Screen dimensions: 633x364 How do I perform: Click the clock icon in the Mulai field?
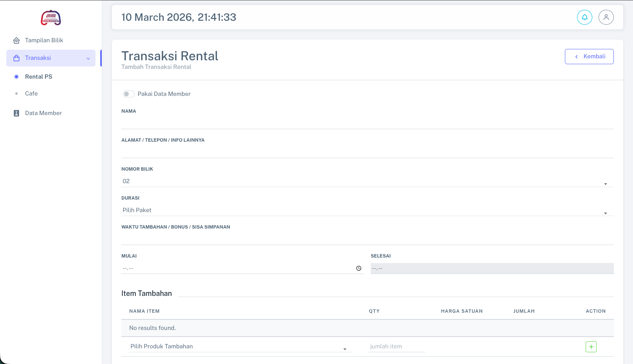click(x=359, y=268)
